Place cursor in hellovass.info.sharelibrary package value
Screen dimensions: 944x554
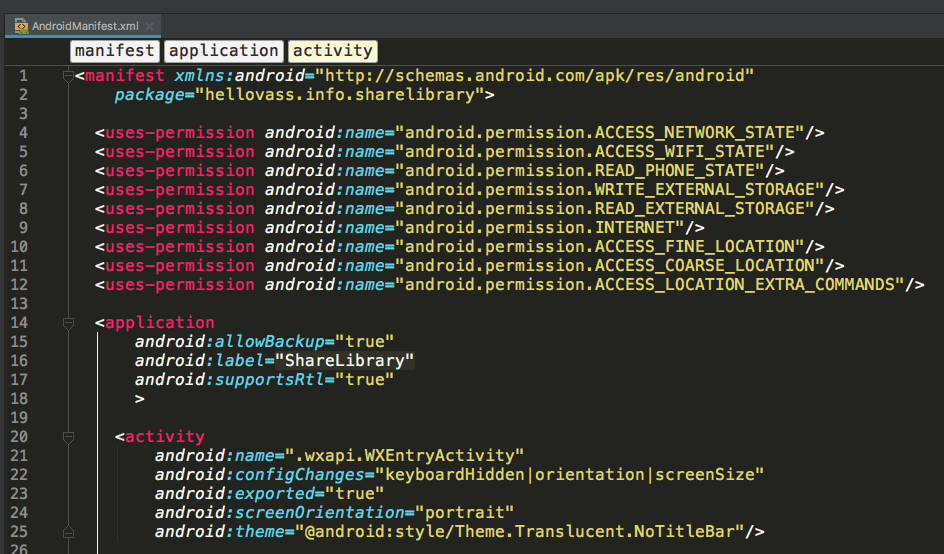(340, 95)
